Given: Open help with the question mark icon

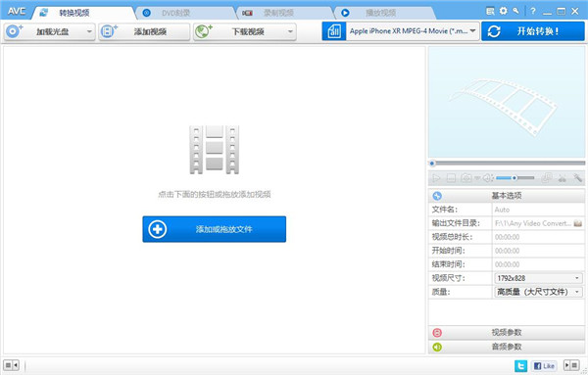Looking at the screenshot, I should coord(533,11).
